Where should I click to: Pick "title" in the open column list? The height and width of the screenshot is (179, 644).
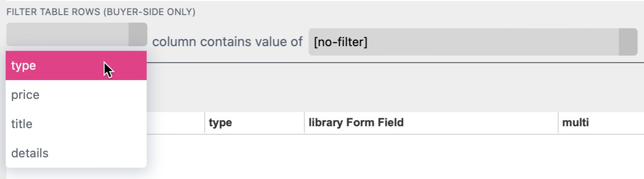click(76, 124)
